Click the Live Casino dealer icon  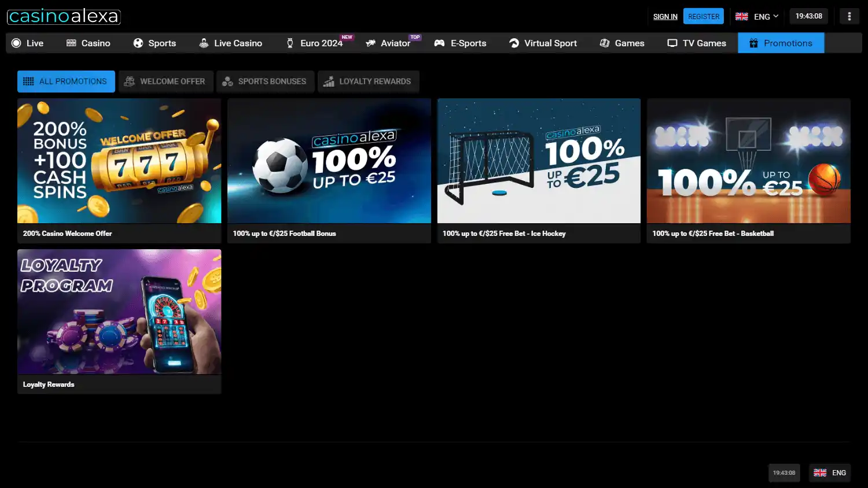coord(204,43)
